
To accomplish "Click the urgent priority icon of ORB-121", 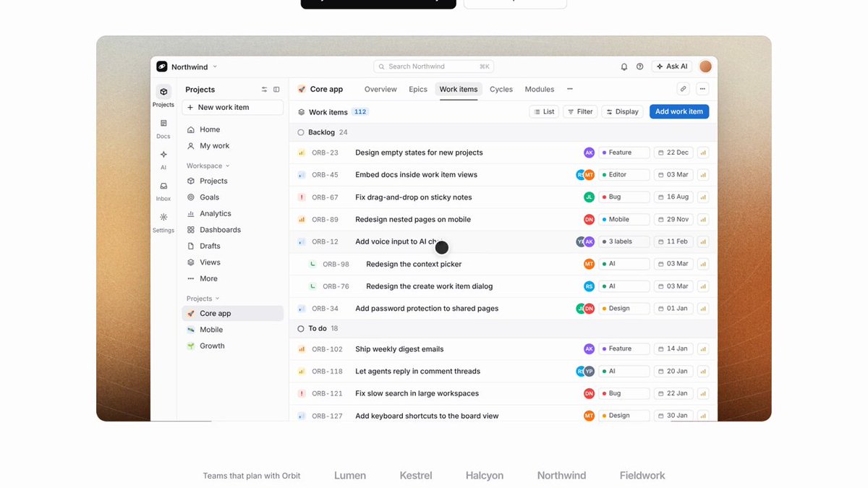I will pos(302,393).
